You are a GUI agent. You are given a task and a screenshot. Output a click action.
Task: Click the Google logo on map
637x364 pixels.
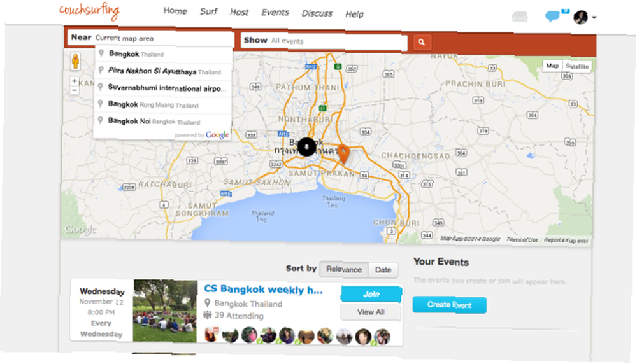click(x=80, y=229)
